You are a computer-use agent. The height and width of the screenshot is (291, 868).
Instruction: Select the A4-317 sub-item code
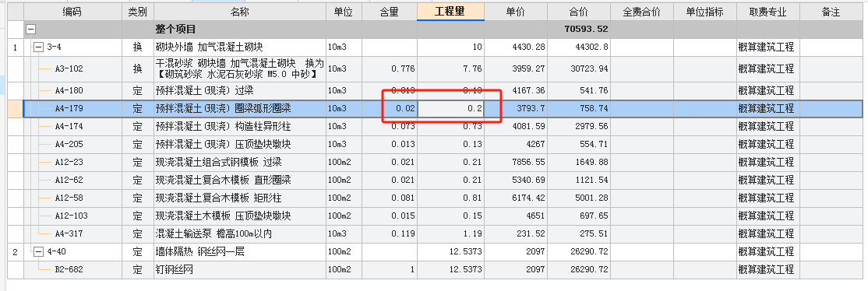[x=69, y=234]
